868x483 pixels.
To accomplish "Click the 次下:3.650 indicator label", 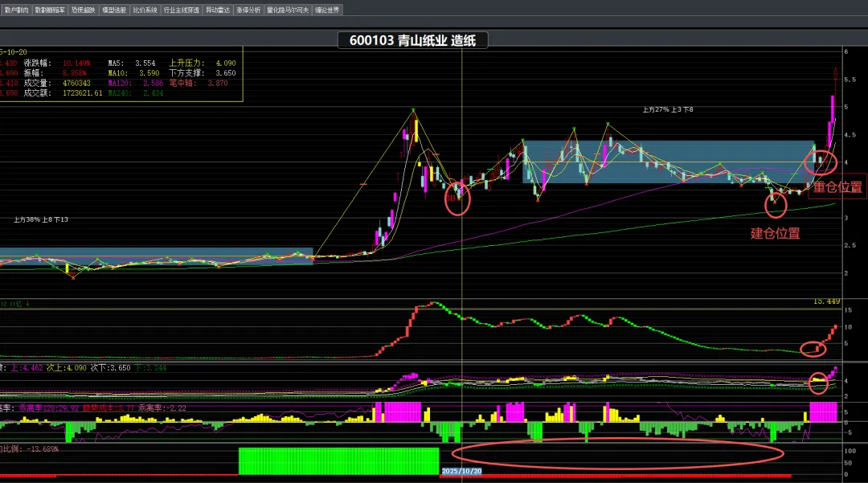I will (111, 368).
